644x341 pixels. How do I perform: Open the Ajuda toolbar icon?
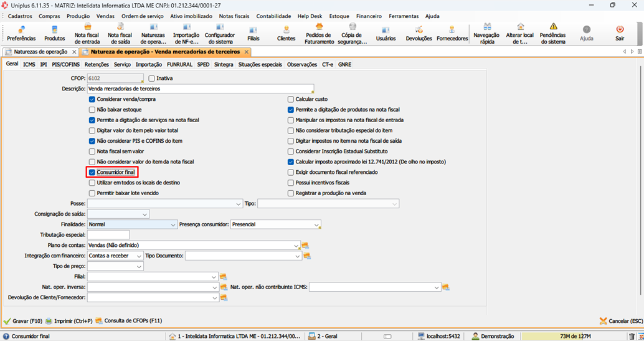pos(587,34)
